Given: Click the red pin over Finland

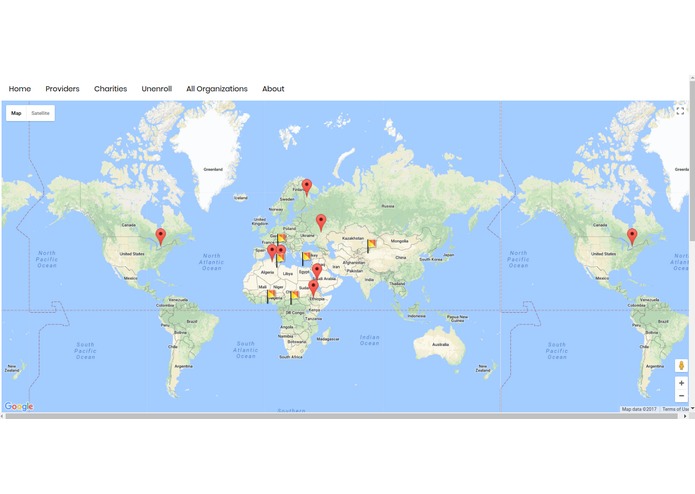Looking at the screenshot, I should (x=307, y=187).
